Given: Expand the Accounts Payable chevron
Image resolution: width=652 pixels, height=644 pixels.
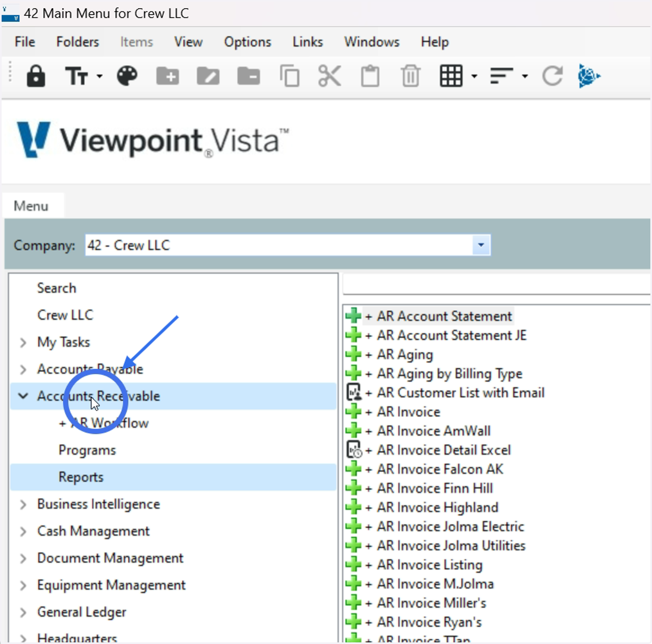Looking at the screenshot, I should (23, 369).
